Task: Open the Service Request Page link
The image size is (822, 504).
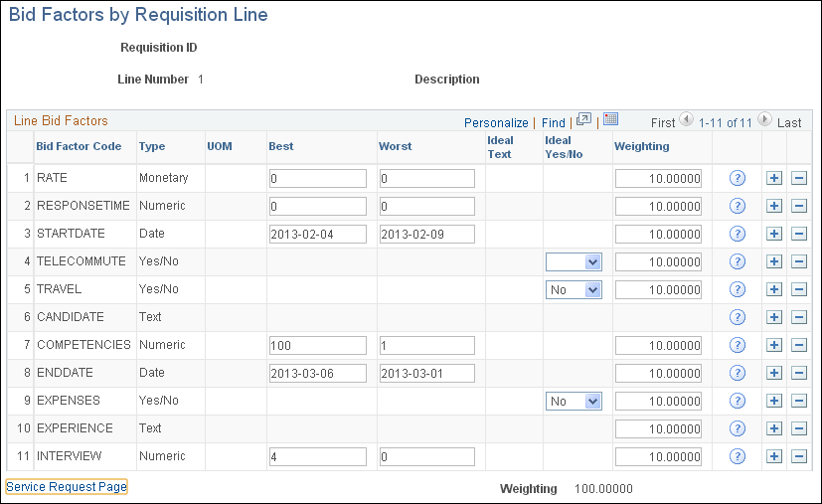Action: pyautogui.click(x=67, y=487)
